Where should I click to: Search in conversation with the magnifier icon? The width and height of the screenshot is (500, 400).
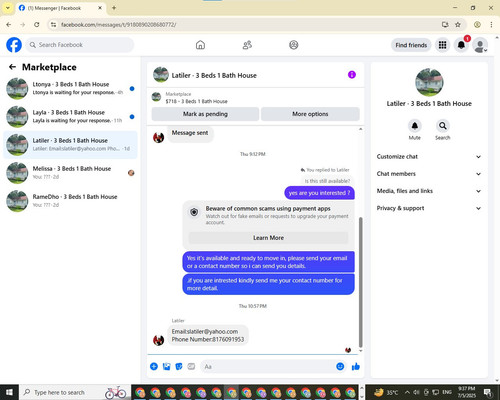(x=443, y=126)
